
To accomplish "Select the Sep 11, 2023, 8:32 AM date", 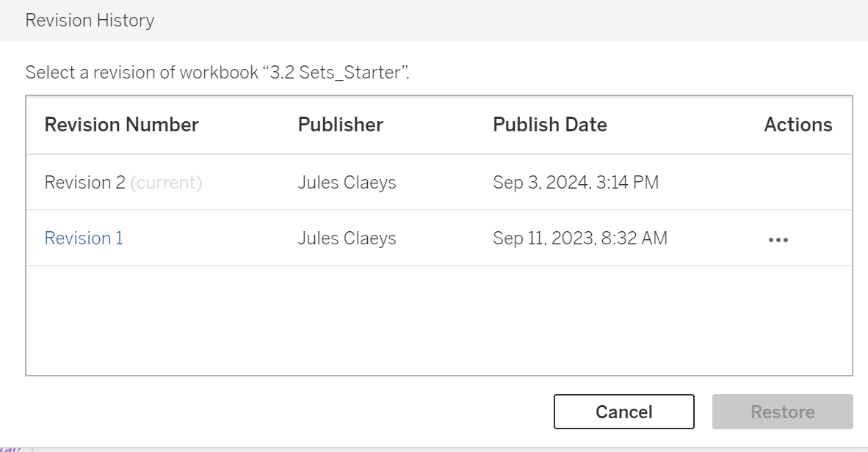I will 579,238.
